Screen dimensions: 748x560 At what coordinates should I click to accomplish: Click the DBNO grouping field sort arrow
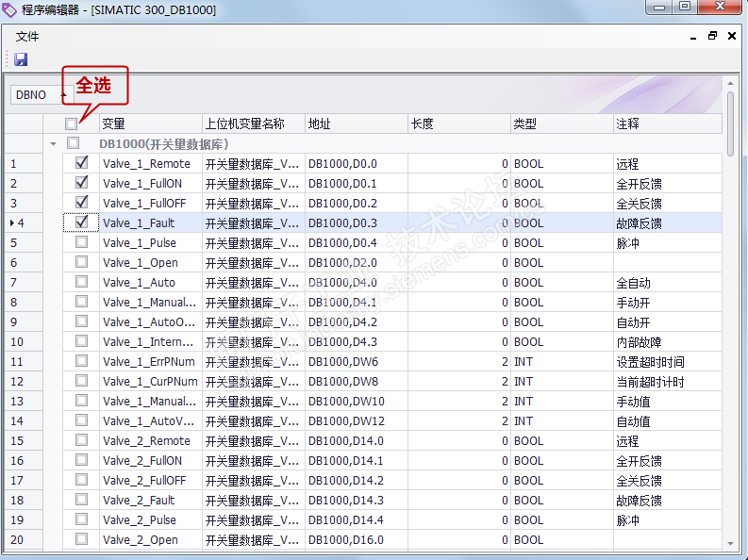click(x=63, y=95)
